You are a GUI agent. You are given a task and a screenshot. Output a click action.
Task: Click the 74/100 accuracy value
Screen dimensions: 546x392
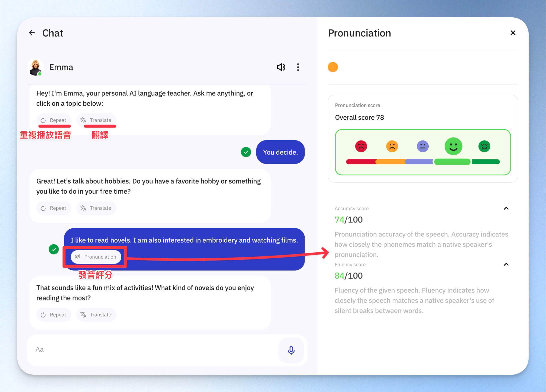tap(348, 220)
